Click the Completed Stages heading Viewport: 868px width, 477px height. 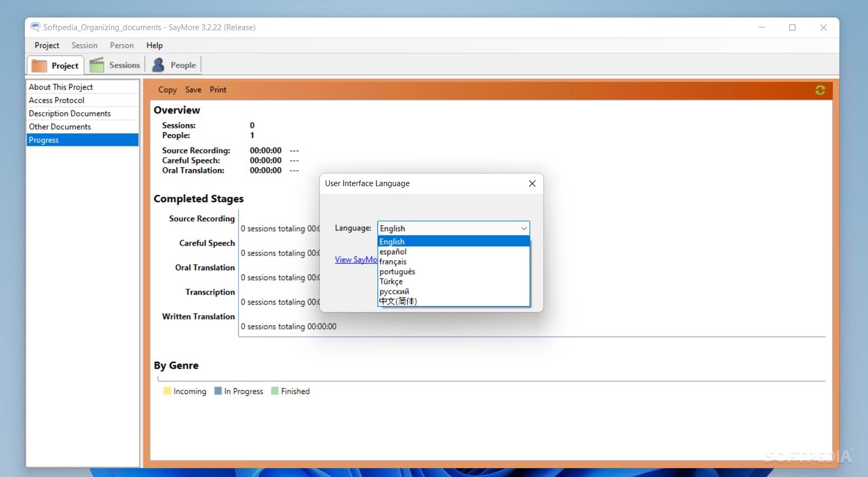[199, 199]
